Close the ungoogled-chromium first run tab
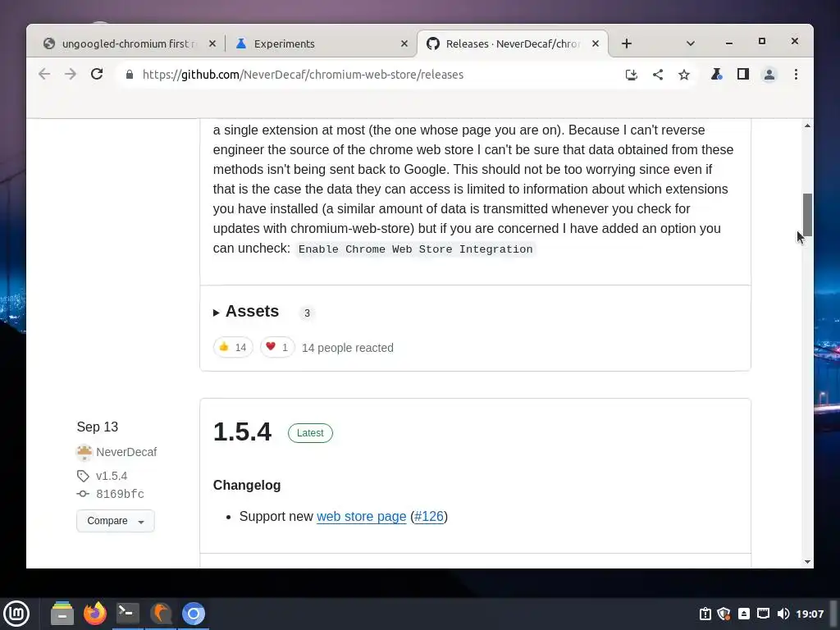This screenshot has width=840, height=630. click(212, 44)
